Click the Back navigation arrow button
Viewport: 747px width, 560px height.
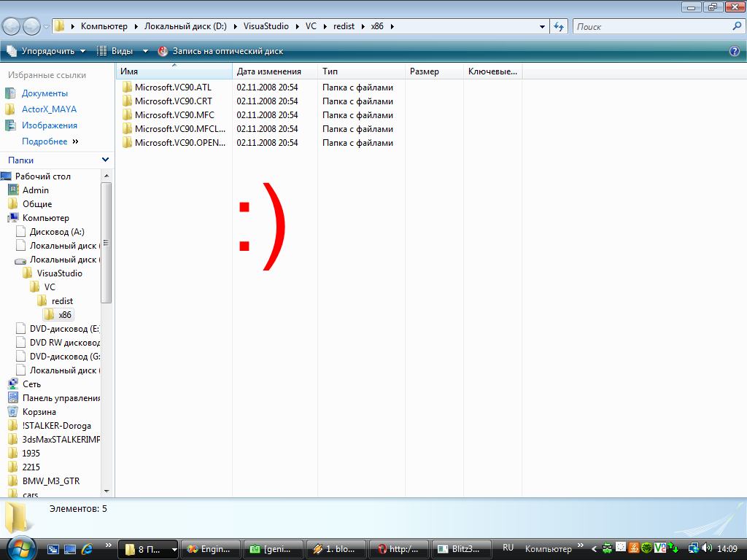(x=11, y=27)
